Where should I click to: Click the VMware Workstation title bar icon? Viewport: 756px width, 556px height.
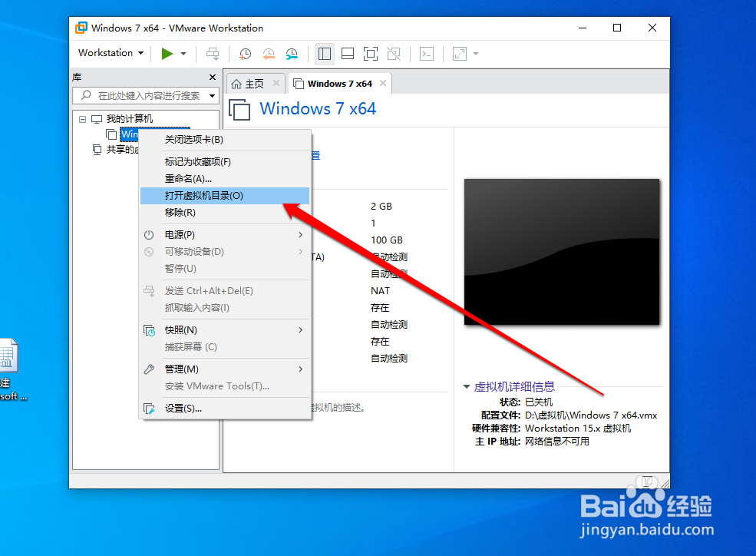(81, 28)
